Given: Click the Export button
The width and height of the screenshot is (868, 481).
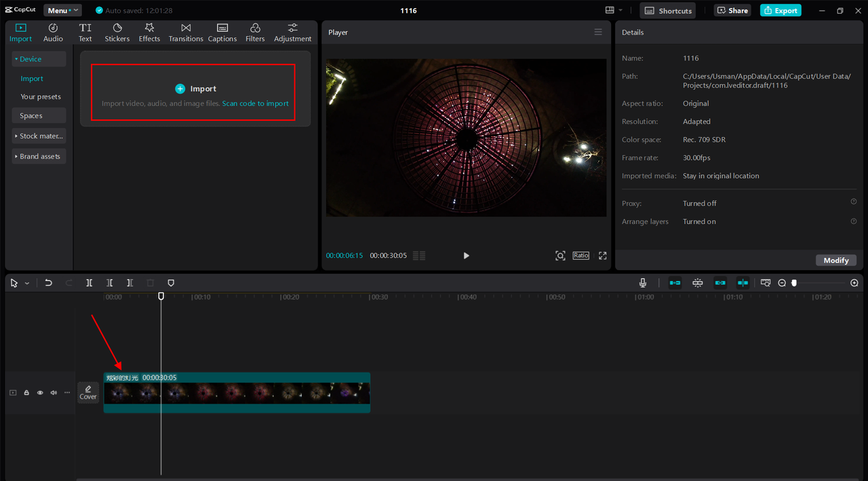Looking at the screenshot, I should coord(781,10).
